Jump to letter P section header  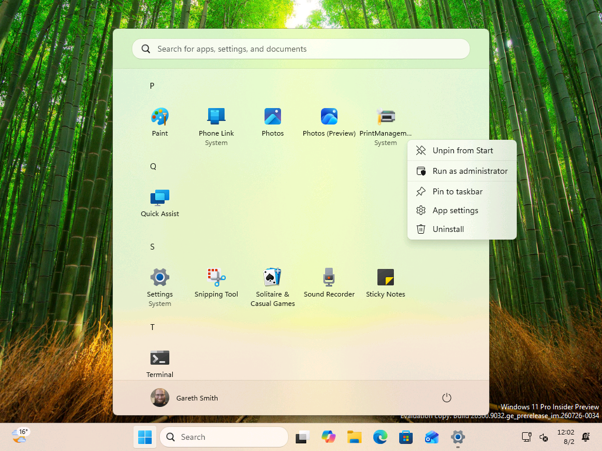point(152,86)
